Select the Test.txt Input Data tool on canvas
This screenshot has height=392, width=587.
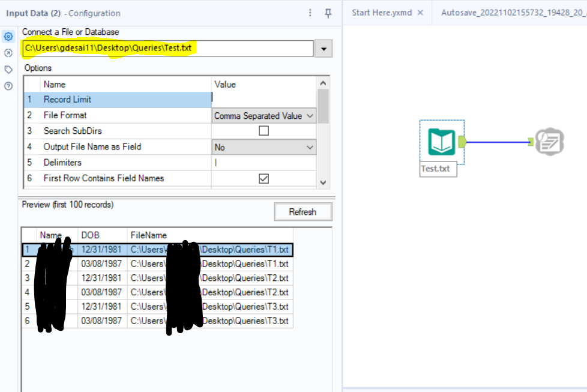point(442,141)
